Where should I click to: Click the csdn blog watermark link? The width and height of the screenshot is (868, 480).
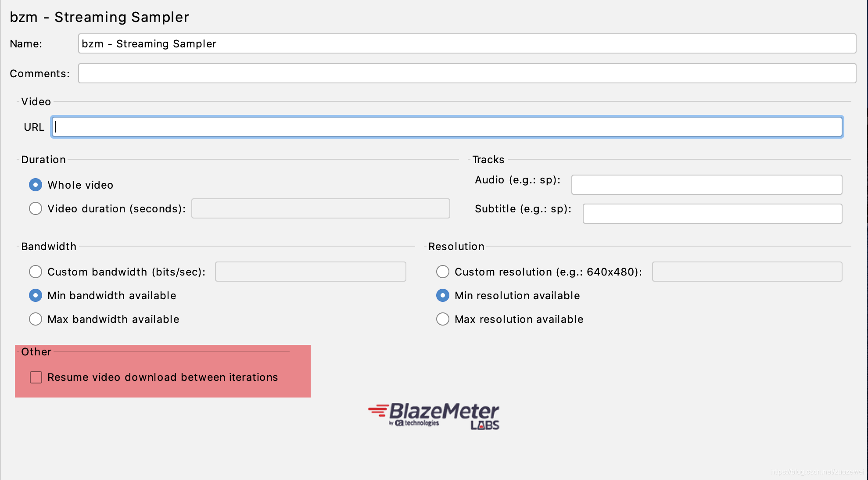coord(817,472)
